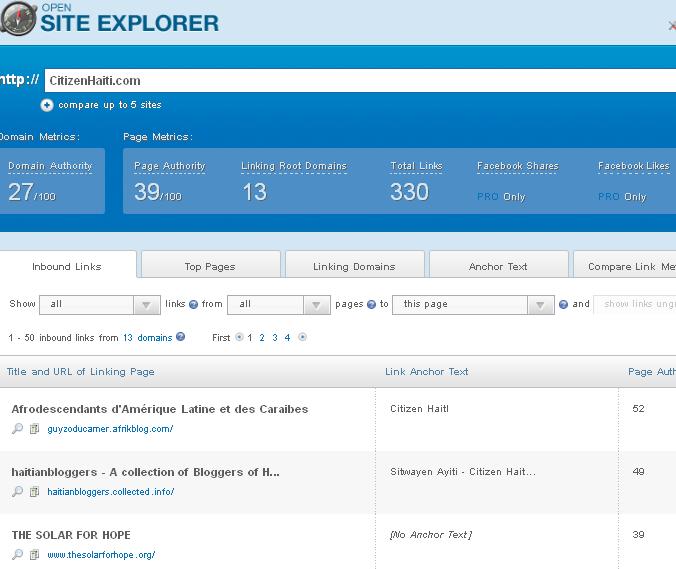676x569 pixels.
Task: Click page details icon for thesolarforhope.org row
Action: click(x=34, y=554)
